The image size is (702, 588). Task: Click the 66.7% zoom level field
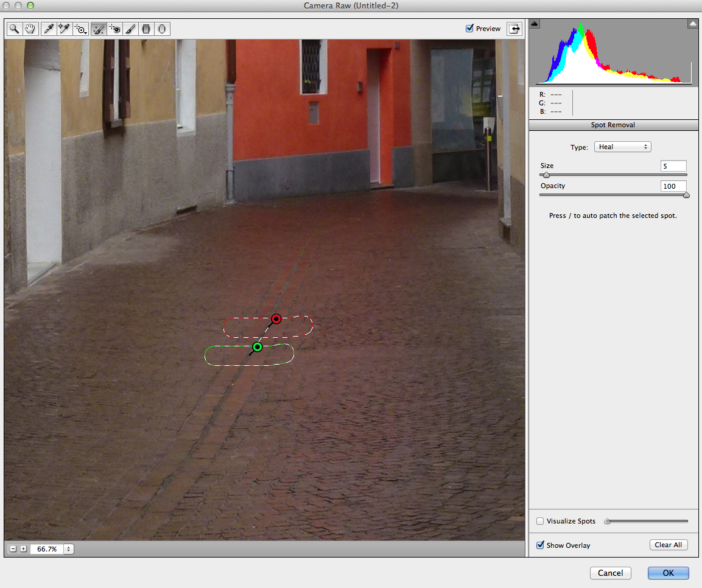(47, 548)
